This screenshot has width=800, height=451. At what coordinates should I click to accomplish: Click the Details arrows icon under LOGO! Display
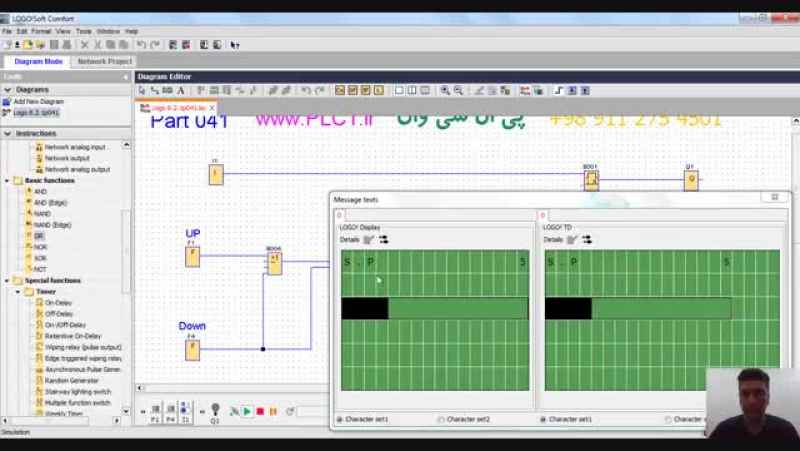coord(384,239)
